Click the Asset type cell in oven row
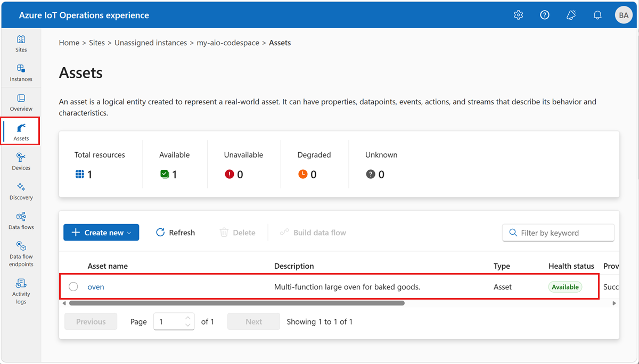 pos(503,287)
